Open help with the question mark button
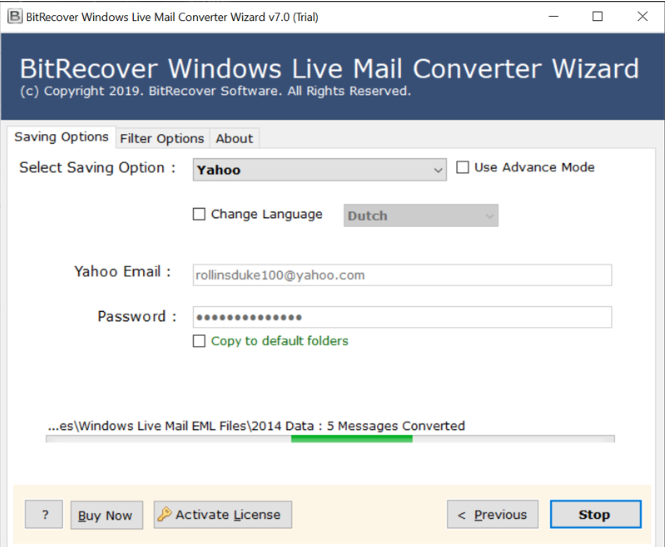This screenshot has height=547, width=666. coord(44,515)
